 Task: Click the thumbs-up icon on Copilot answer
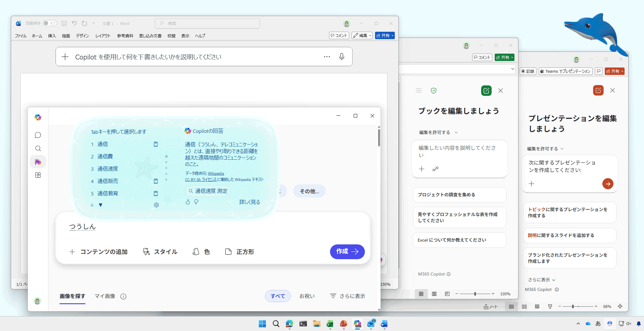tap(188, 202)
